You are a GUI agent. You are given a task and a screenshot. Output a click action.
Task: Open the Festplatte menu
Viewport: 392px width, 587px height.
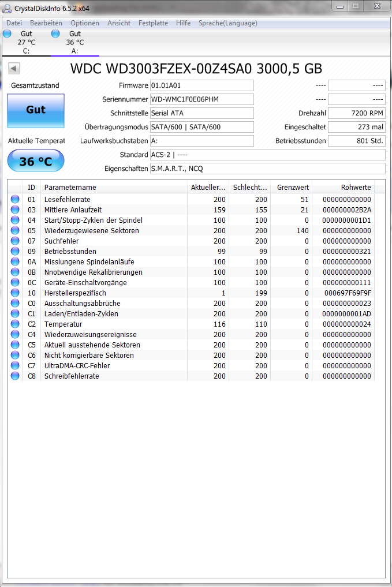tap(153, 23)
